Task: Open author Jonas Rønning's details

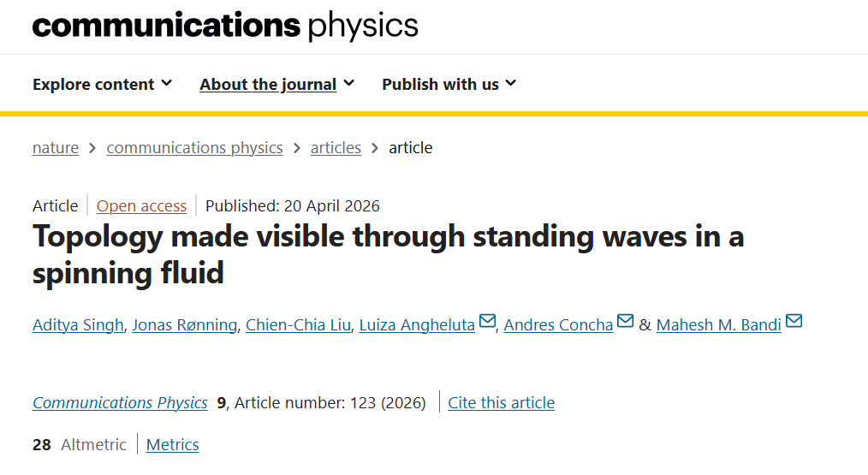Action: (184, 325)
